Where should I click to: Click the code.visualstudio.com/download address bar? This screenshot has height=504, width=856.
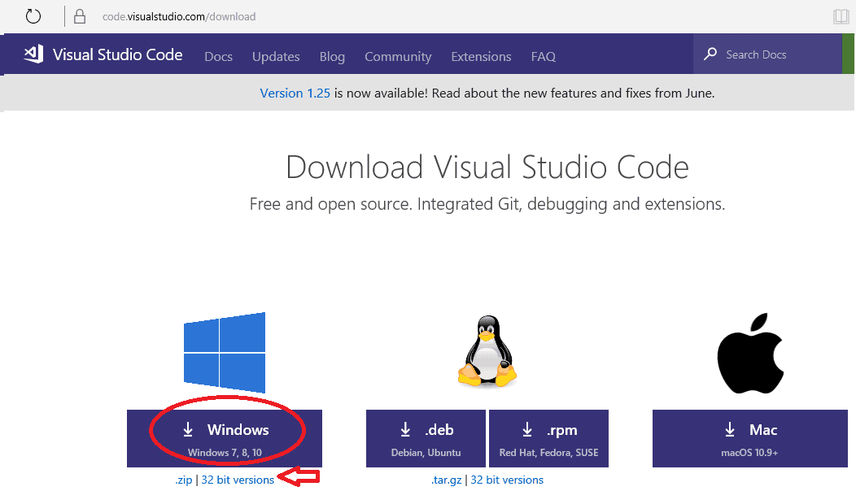coord(179,16)
